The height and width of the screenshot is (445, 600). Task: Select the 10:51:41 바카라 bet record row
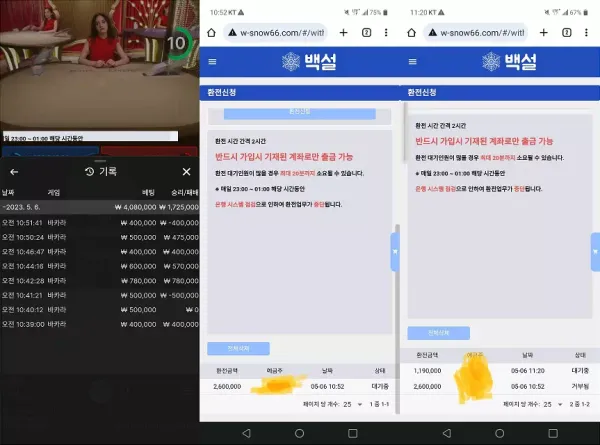pyautogui.click(x=99, y=223)
